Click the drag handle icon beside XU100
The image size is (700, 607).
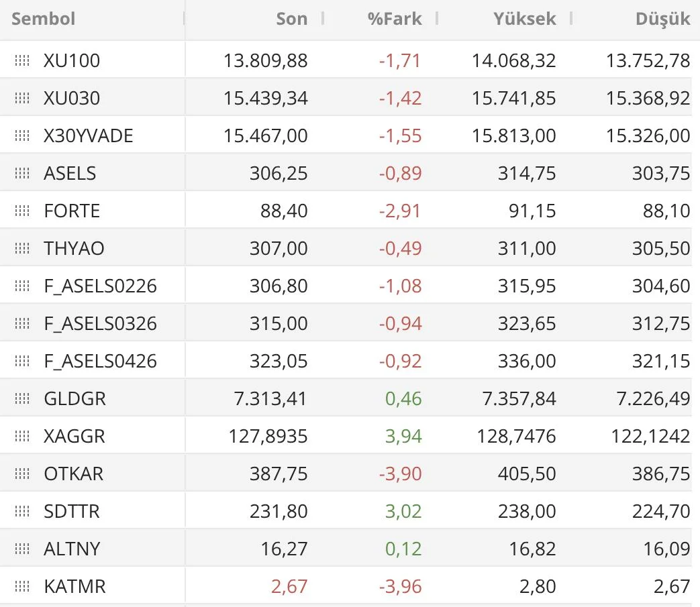pyautogui.click(x=22, y=60)
